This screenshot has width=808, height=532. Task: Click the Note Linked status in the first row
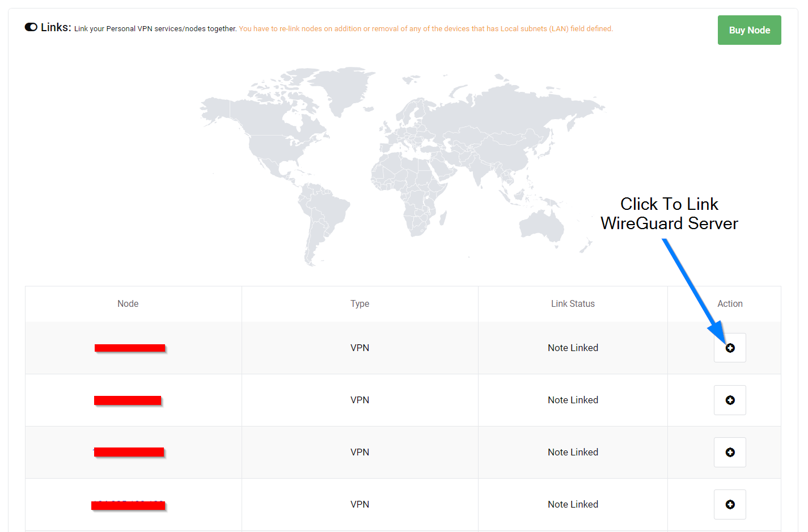(x=573, y=348)
